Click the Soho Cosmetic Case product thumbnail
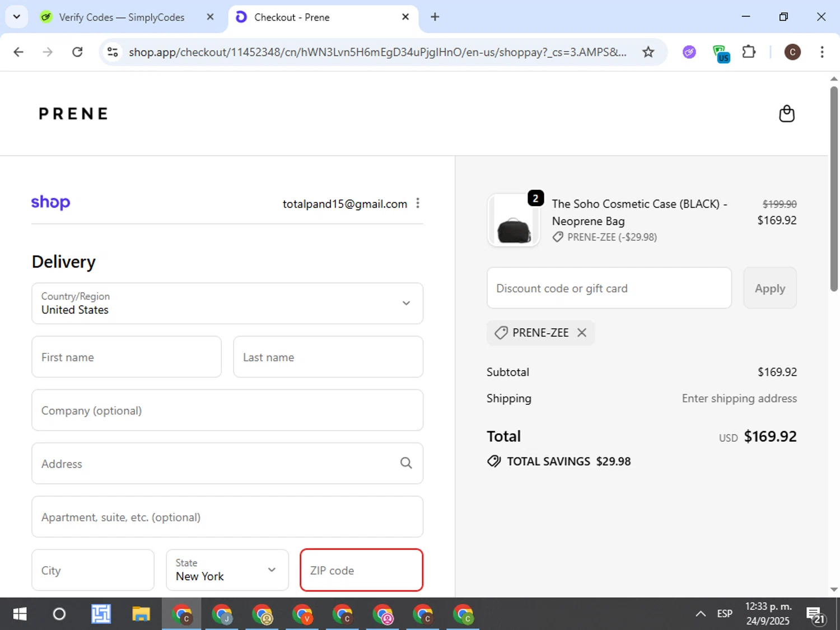The width and height of the screenshot is (840, 630). [x=514, y=220]
